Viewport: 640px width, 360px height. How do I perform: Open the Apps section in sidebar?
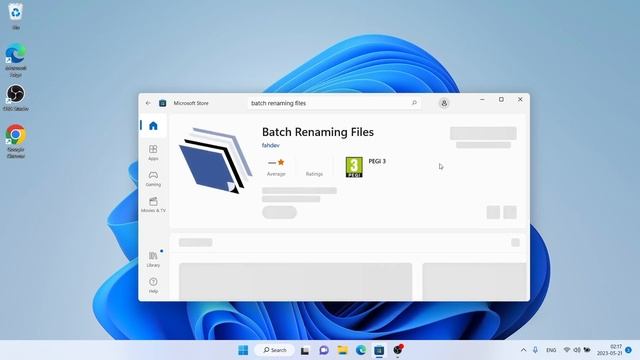pos(153,153)
